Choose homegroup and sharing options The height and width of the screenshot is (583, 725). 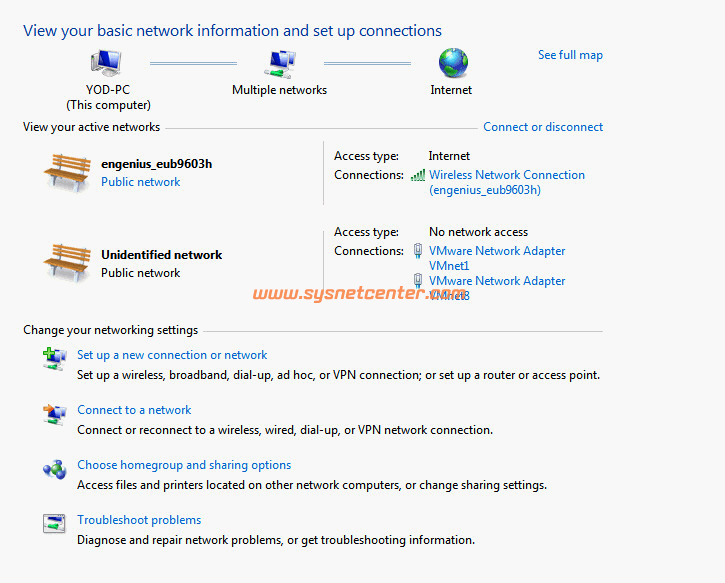tap(184, 465)
